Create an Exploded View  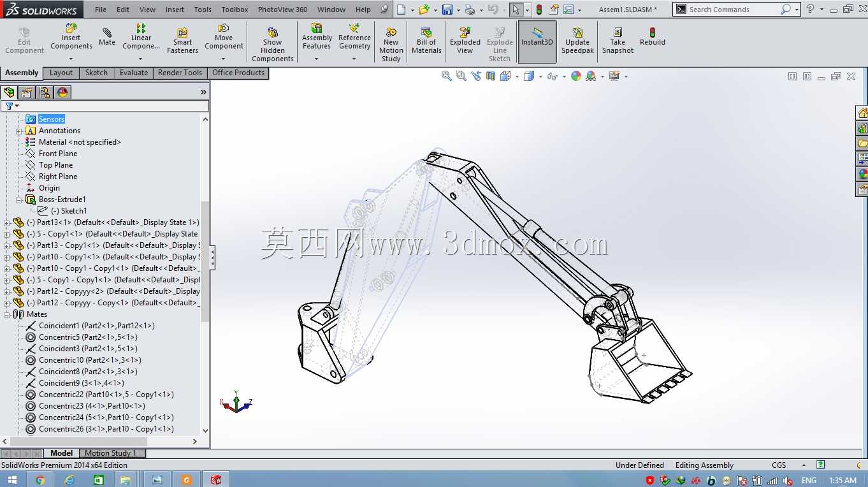point(465,41)
